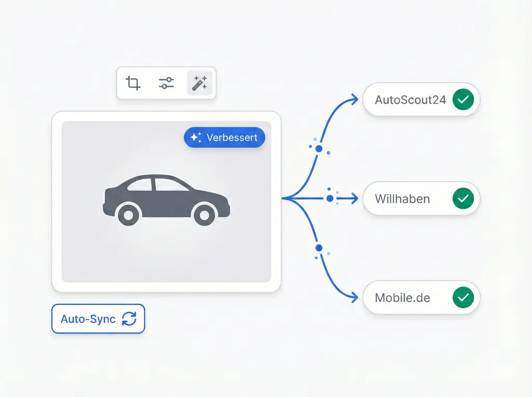Image resolution: width=532 pixels, height=397 pixels.
Task: Select the Crop tool icon
Action: click(x=134, y=83)
